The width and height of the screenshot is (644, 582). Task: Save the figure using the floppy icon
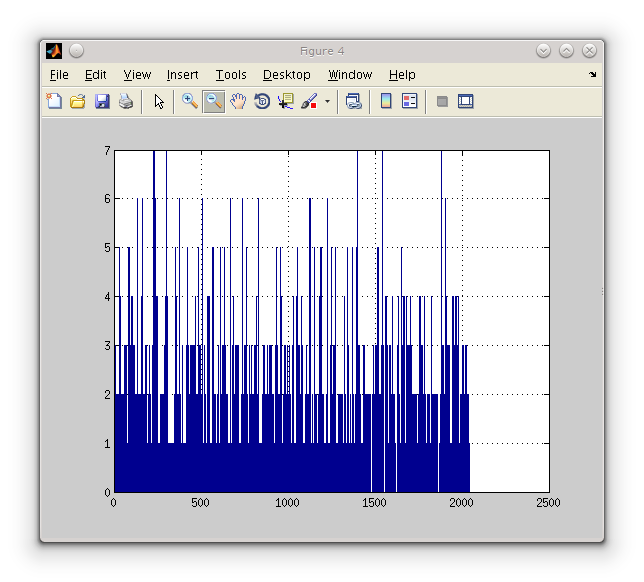pyautogui.click(x=102, y=101)
